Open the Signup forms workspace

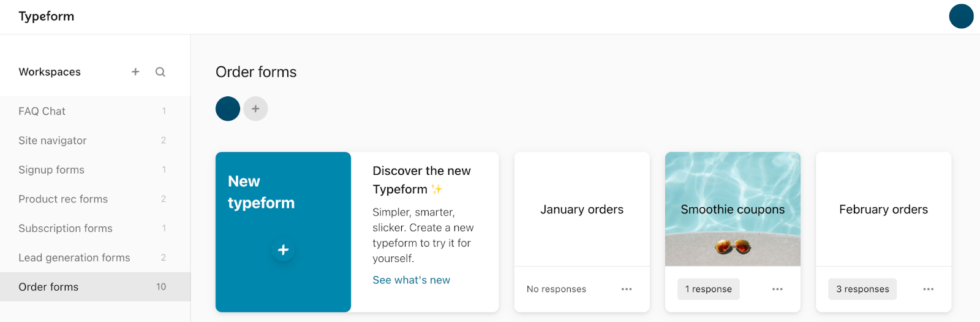(95, 170)
